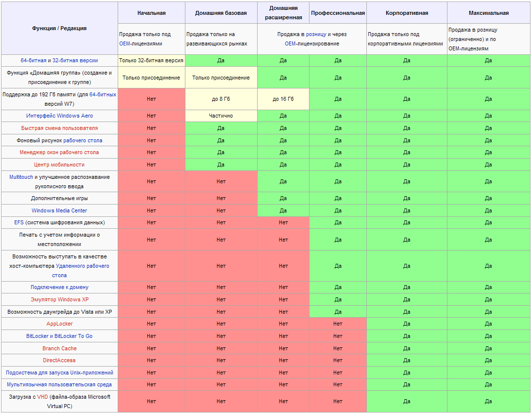The width and height of the screenshot is (532, 414).
Task: Click the Windows Media Center link
Action: tap(59, 211)
